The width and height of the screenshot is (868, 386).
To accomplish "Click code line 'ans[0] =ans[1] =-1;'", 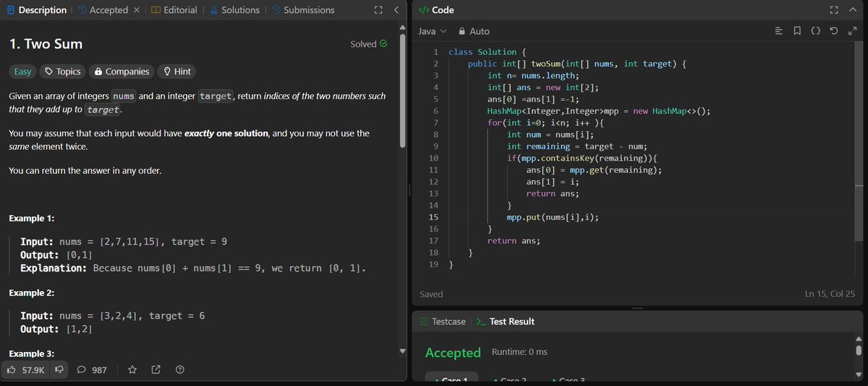I will [x=534, y=99].
